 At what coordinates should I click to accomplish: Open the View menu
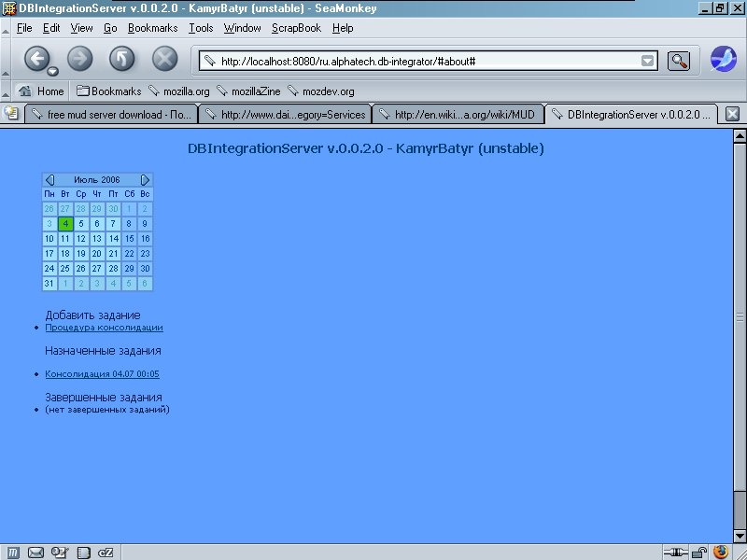click(x=81, y=28)
